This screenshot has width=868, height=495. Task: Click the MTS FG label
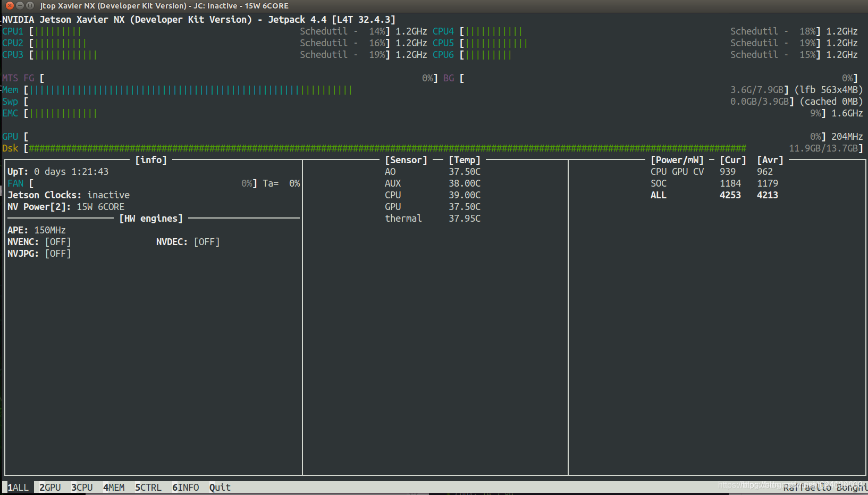[18, 78]
